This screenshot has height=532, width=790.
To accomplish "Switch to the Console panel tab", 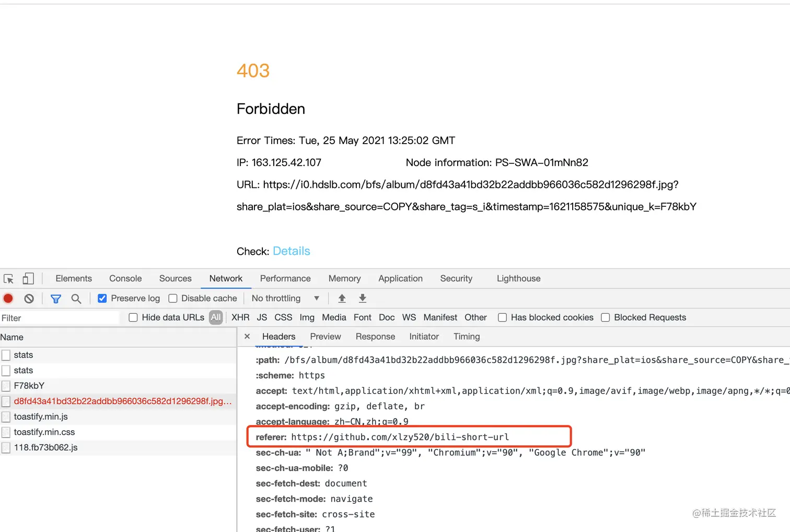I will coord(125,279).
